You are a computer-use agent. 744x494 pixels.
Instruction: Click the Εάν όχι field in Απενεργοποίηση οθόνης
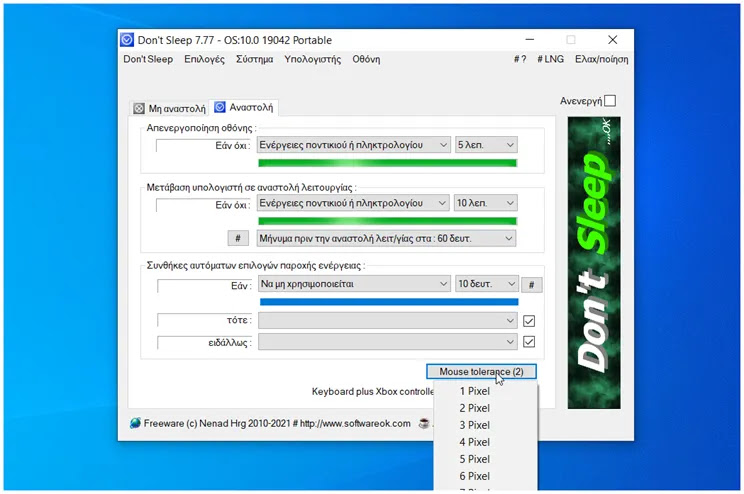(204, 145)
